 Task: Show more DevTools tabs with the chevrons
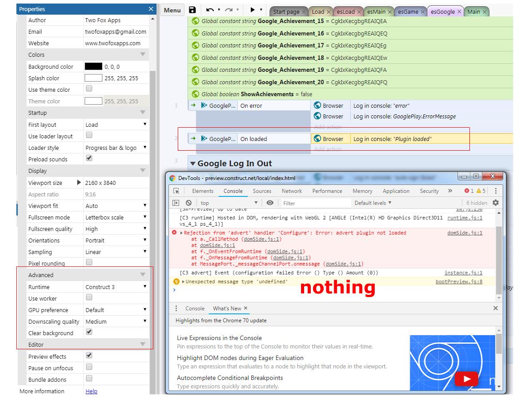tap(450, 191)
